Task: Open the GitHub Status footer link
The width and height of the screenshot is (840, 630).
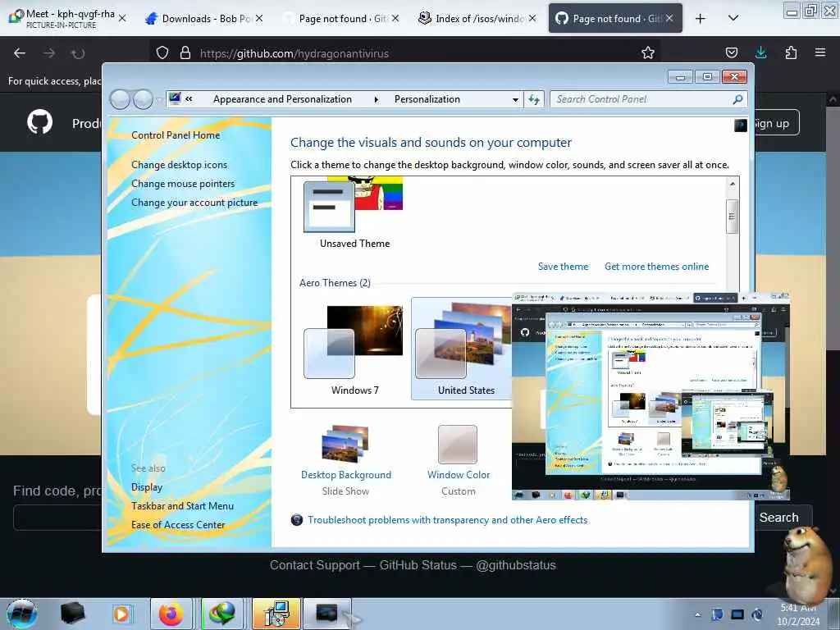Action: 418,565
